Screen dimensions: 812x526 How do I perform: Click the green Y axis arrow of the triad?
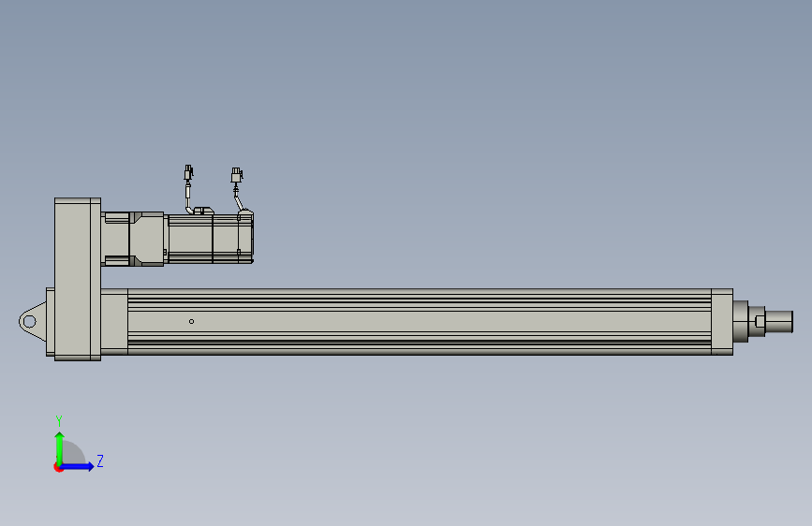click(x=60, y=447)
